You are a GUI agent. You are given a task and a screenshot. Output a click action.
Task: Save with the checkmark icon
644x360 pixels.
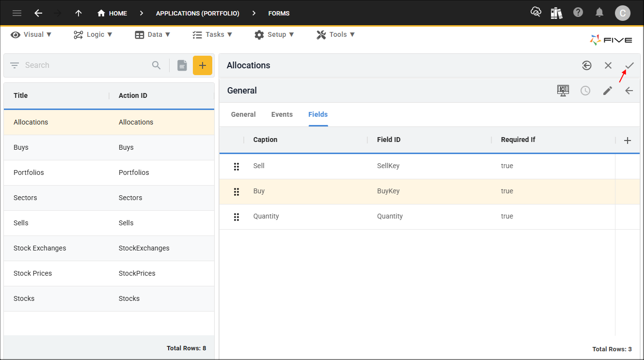pyautogui.click(x=629, y=65)
